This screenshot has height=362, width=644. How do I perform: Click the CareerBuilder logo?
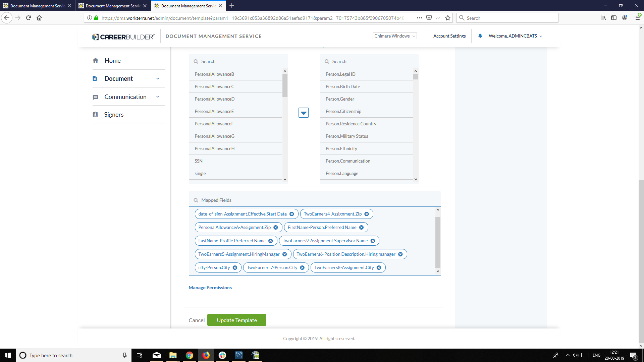(x=123, y=37)
